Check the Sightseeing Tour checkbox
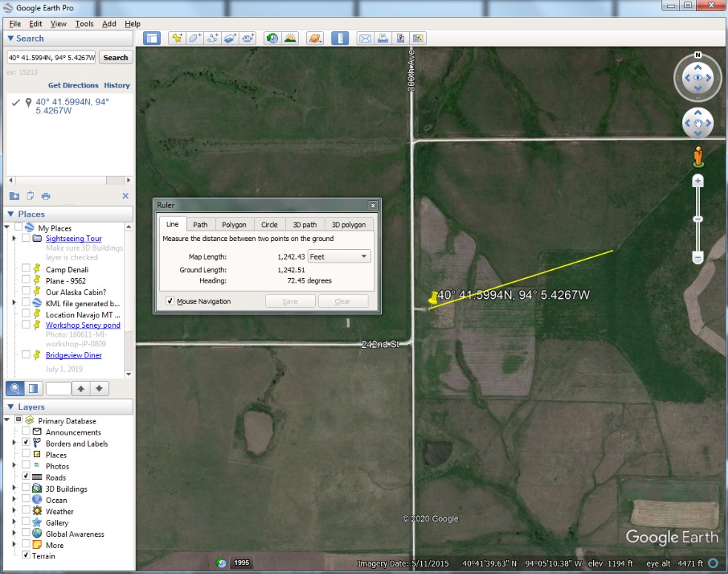This screenshot has height=574, width=728. 26,238
